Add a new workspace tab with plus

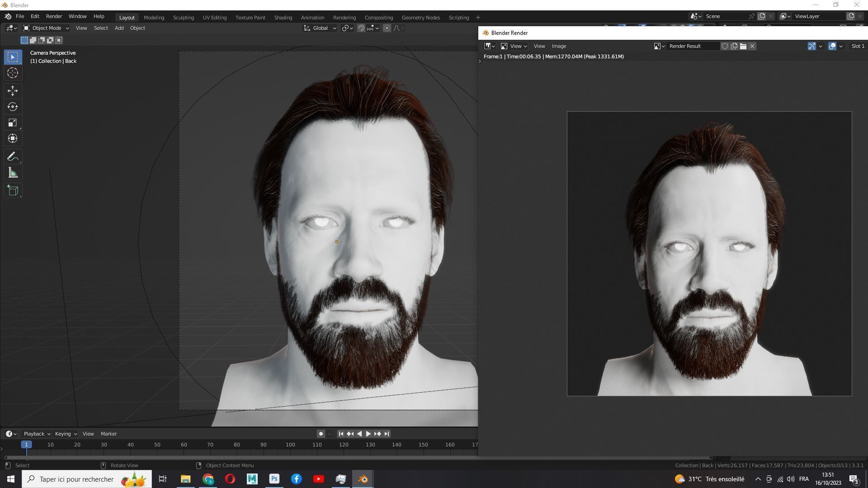point(478,18)
